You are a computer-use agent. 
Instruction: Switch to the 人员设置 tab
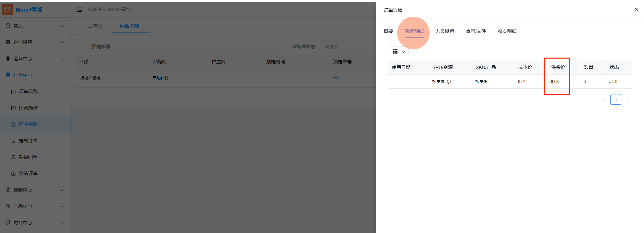point(444,31)
